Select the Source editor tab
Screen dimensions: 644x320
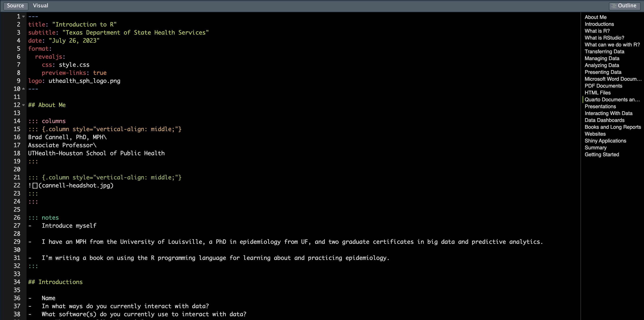pyautogui.click(x=15, y=5)
